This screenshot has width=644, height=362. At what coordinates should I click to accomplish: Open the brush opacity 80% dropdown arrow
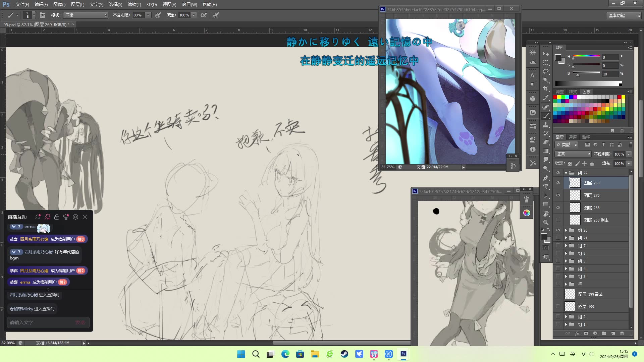click(148, 15)
